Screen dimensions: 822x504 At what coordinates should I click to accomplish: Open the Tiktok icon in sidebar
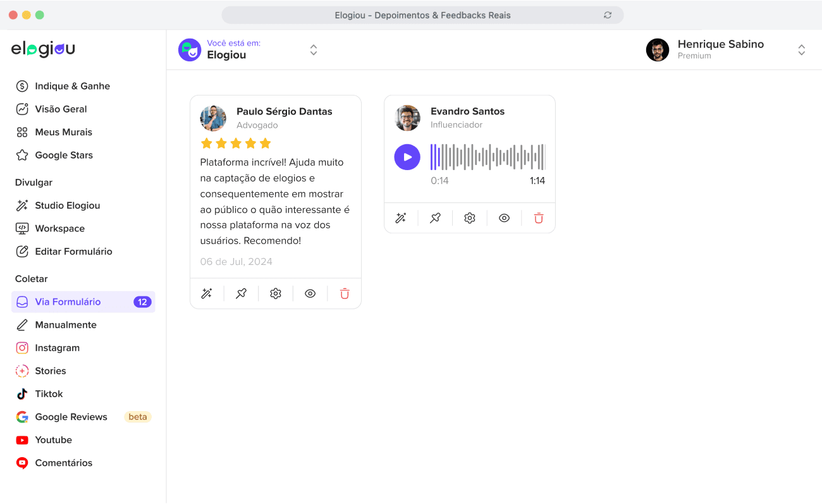pos(22,394)
